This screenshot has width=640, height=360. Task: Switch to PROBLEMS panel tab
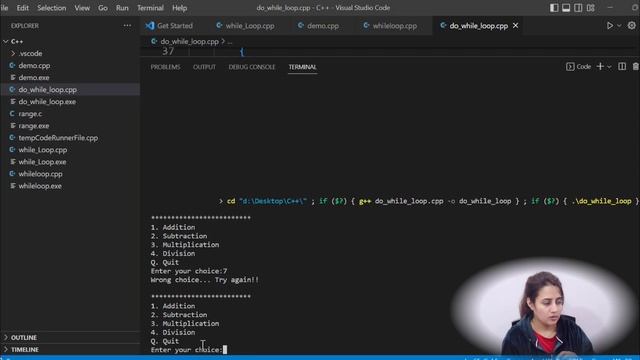point(165,67)
